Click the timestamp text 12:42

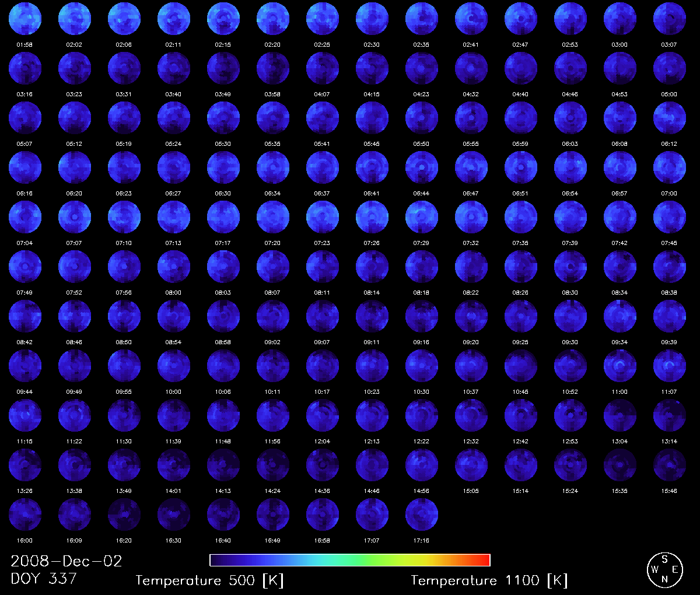[x=520, y=442]
